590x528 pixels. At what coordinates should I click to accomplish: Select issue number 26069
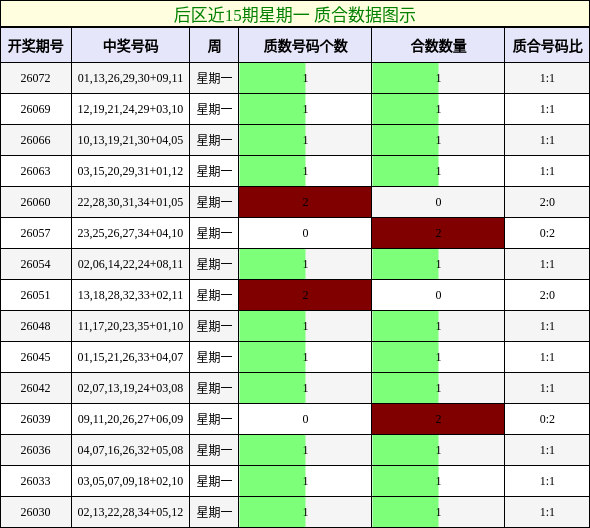click(35, 109)
